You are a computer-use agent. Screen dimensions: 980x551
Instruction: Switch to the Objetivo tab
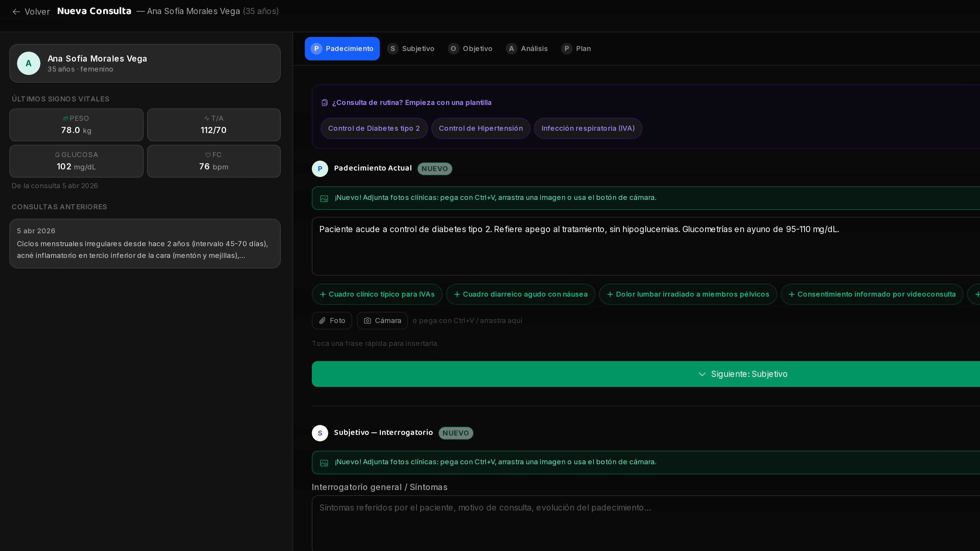(x=470, y=49)
